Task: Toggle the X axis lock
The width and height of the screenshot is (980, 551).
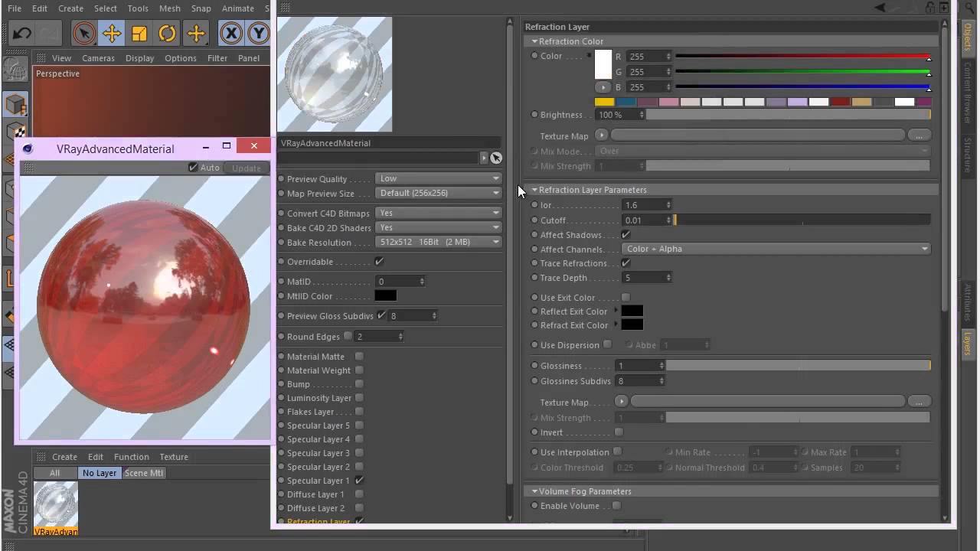Action: [x=231, y=33]
